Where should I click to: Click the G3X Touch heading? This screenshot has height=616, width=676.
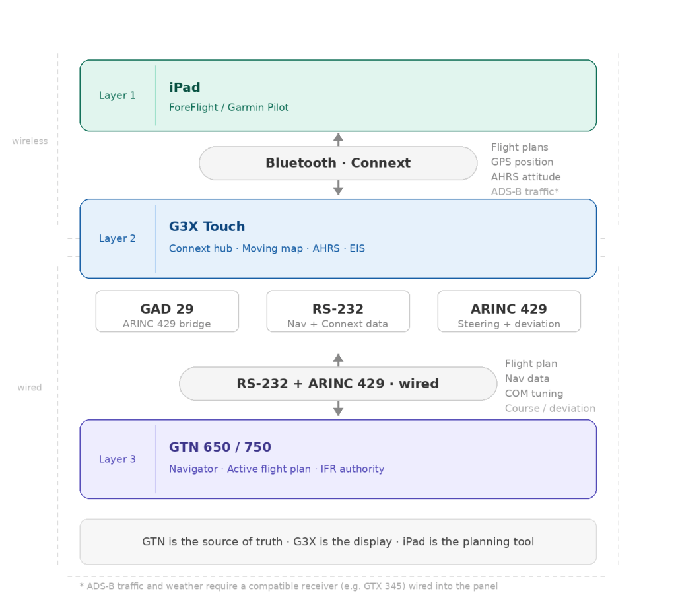coord(207,226)
